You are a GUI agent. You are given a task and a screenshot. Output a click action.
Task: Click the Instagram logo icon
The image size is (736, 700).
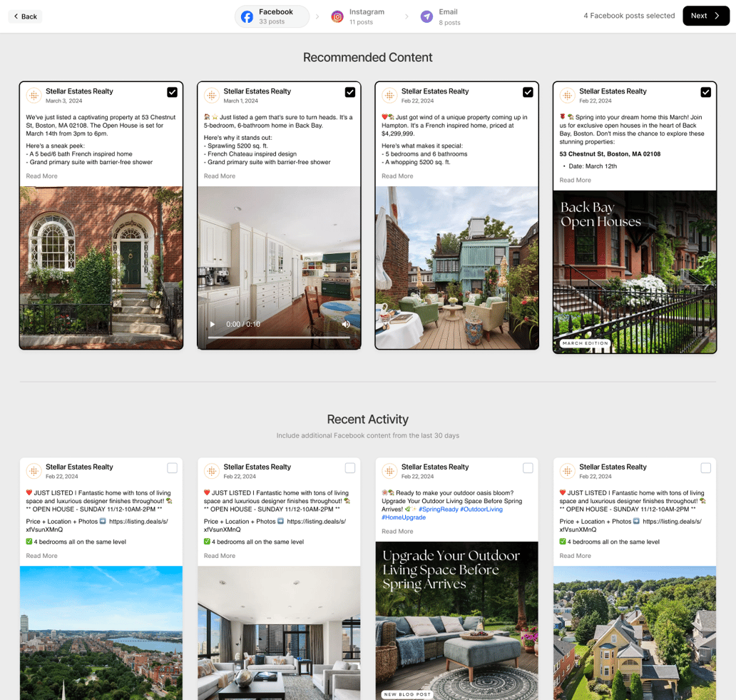pos(337,16)
